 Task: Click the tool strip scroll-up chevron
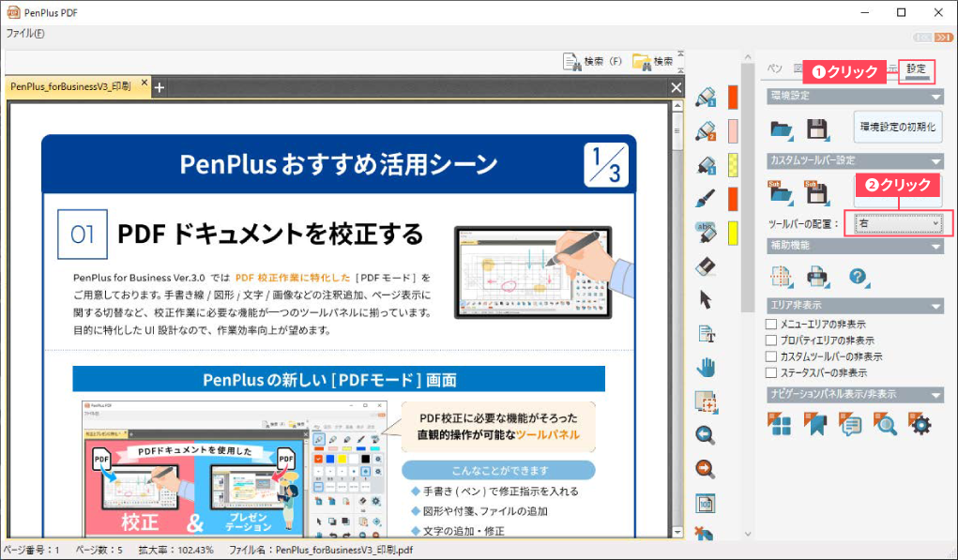click(x=748, y=57)
